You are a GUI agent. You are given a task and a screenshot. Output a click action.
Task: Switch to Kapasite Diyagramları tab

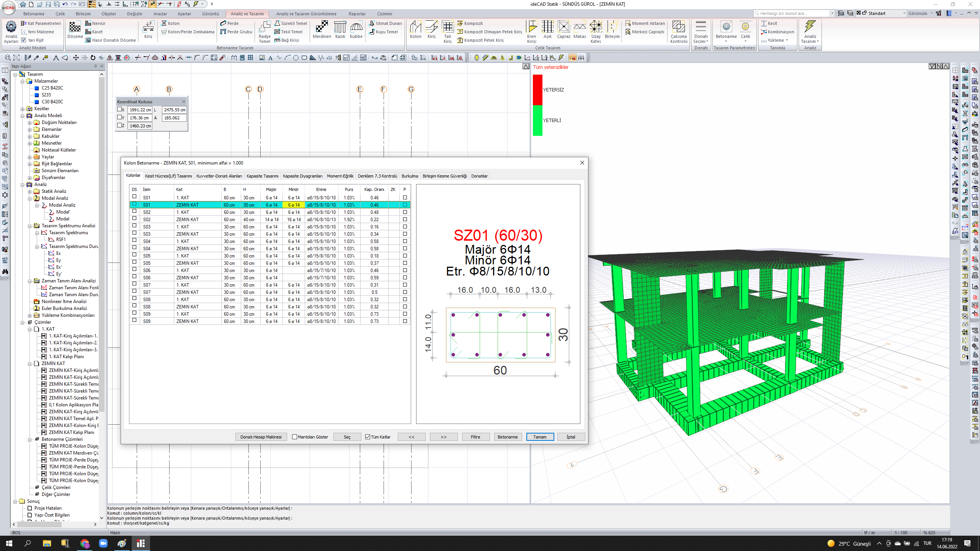click(302, 176)
